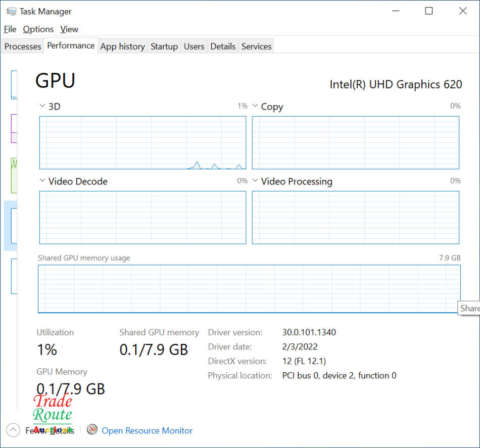Click the 3D utilization graph

(142, 142)
